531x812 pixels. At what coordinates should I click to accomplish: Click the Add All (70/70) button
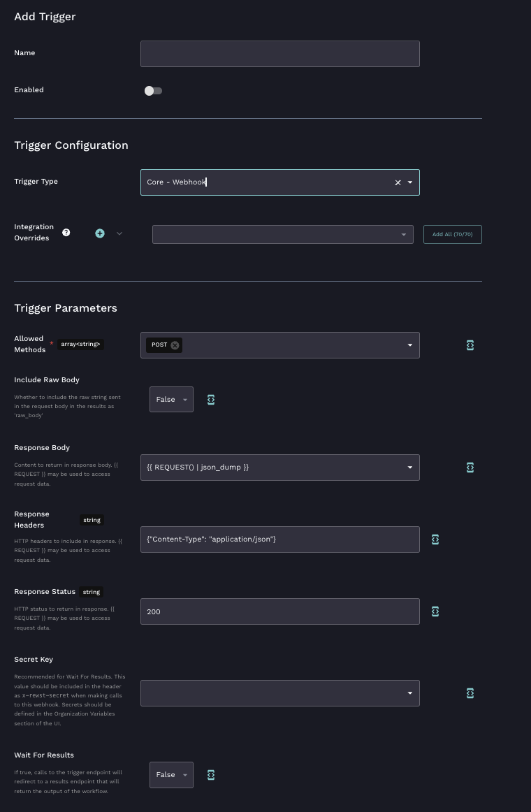[452, 234]
